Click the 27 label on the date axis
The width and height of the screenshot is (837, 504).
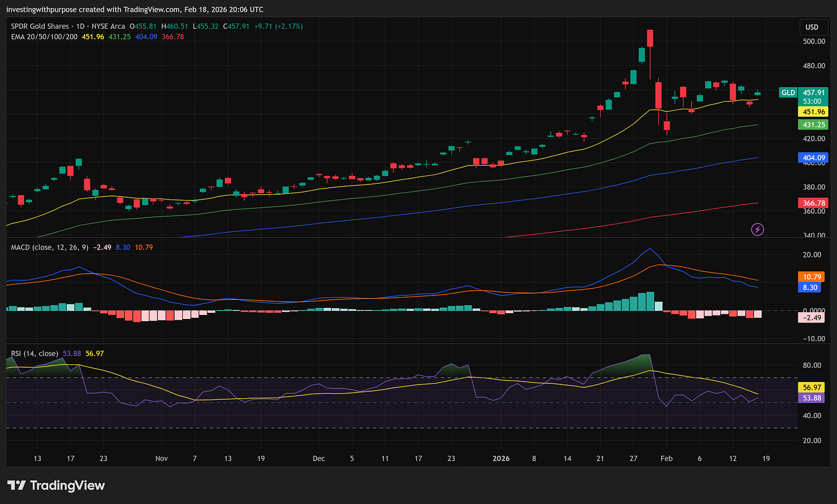click(633, 459)
